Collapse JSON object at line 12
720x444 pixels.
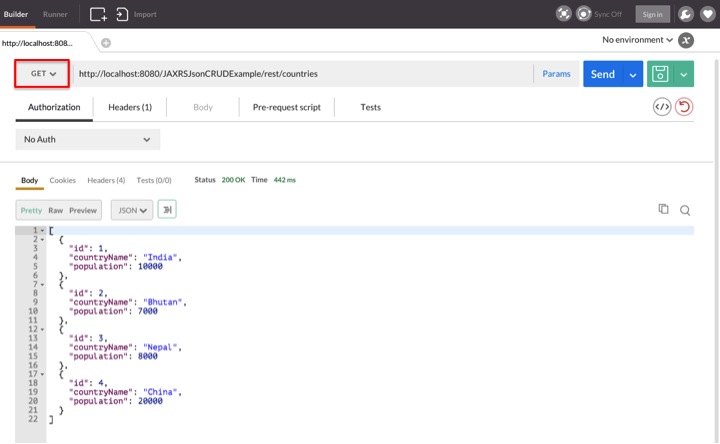click(42, 329)
